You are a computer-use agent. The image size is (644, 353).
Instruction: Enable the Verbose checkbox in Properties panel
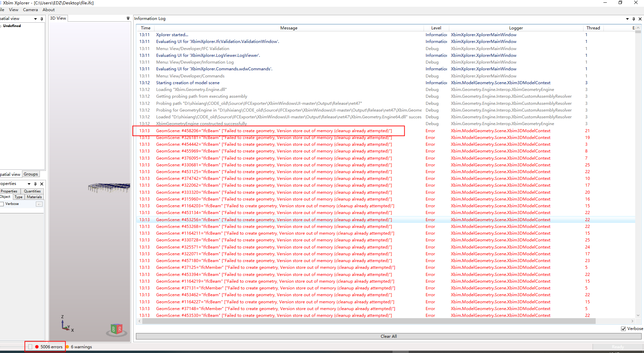tap(2, 204)
